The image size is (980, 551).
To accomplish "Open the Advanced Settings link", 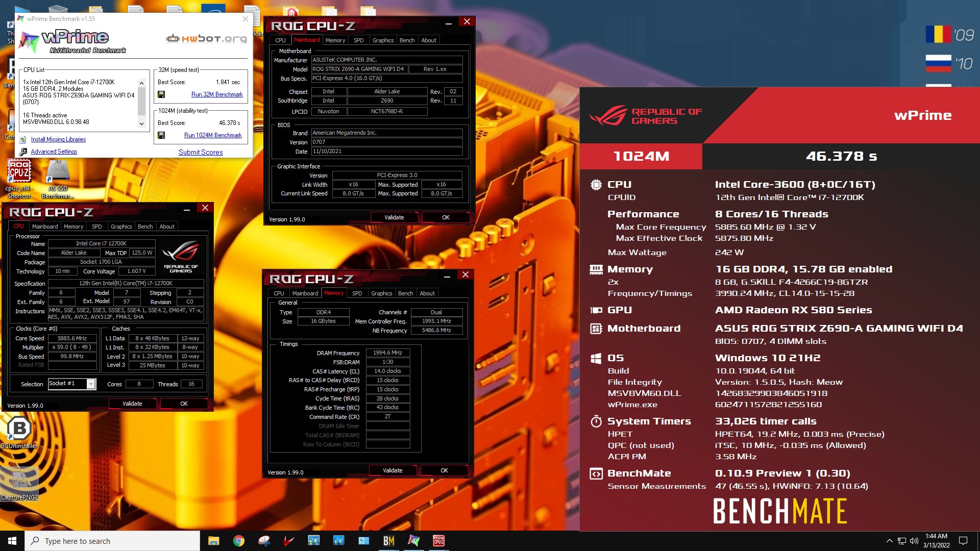I will coord(54,152).
